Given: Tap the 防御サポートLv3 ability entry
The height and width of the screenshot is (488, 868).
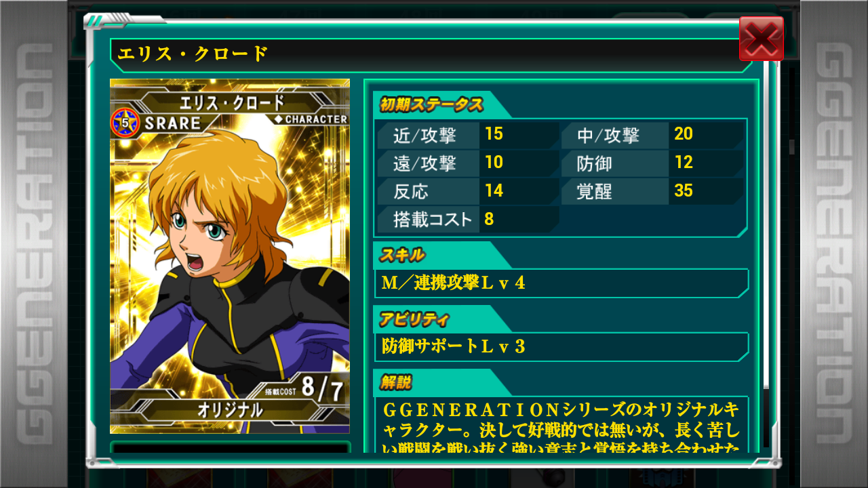Looking at the screenshot, I should (561, 347).
